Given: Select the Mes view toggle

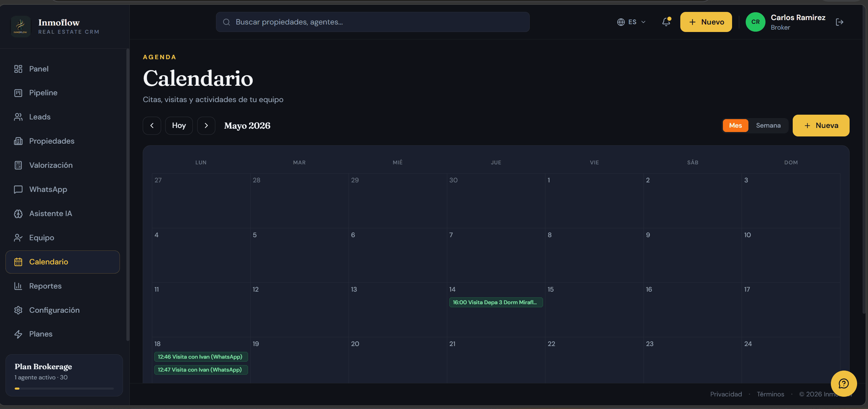Looking at the screenshot, I should 735,126.
